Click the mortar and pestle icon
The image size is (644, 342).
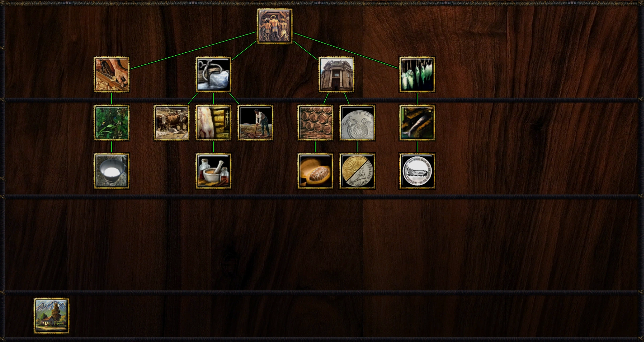(x=213, y=171)
